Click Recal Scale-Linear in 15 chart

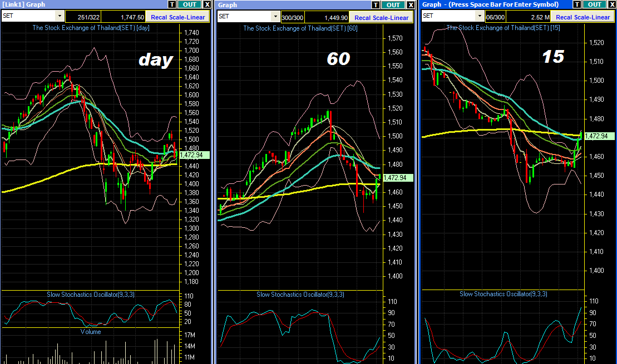[x=583, y=17]
